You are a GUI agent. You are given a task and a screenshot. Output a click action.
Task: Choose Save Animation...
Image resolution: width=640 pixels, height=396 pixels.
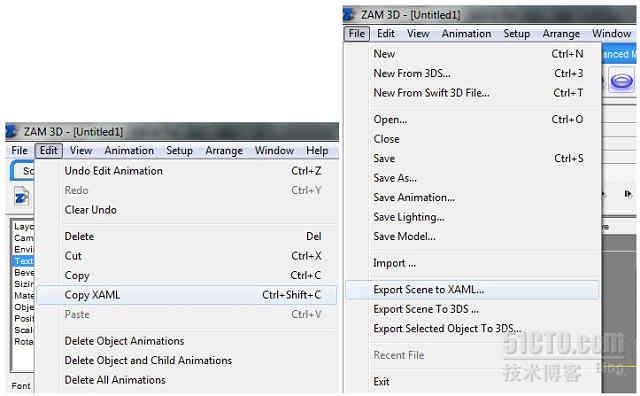click(x=473, y=198)
